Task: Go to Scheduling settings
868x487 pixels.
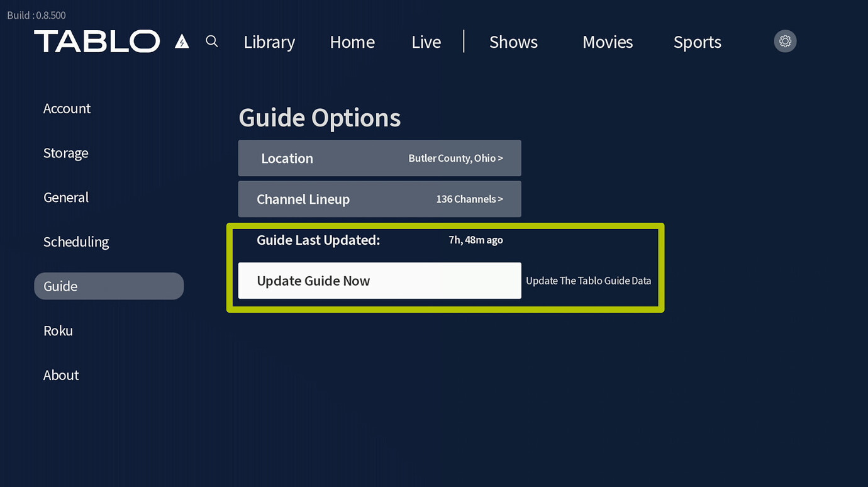Action: click(x=75, y=242)
